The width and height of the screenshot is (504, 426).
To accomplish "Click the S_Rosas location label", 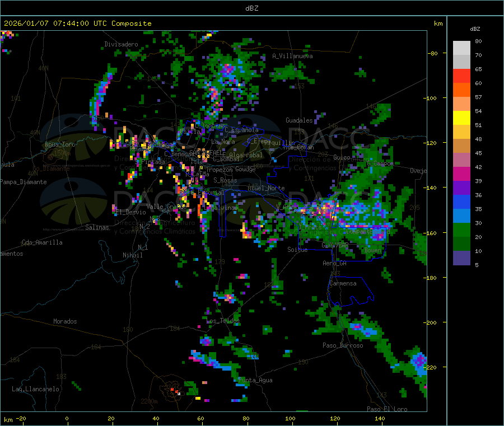I will click(225, 180).
